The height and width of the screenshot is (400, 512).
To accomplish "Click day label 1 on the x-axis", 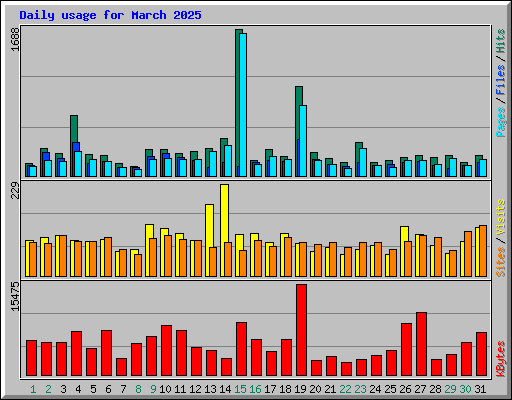I will coord(33,389).
